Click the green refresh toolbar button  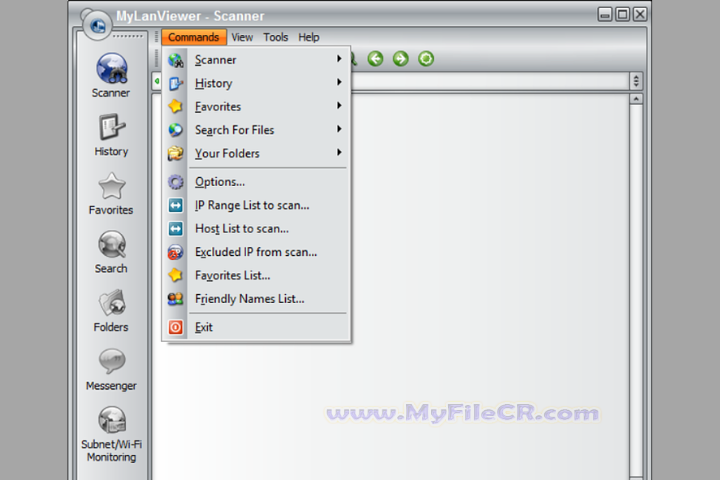click(426, 59)
